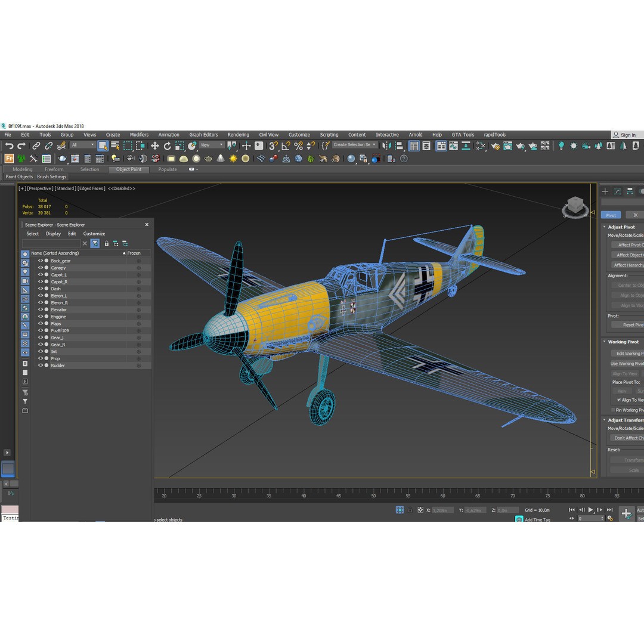Viewport: 644px width, 644px height.
Task: Switch to the Freeform ribbon tab
Action: pos(54,169)
